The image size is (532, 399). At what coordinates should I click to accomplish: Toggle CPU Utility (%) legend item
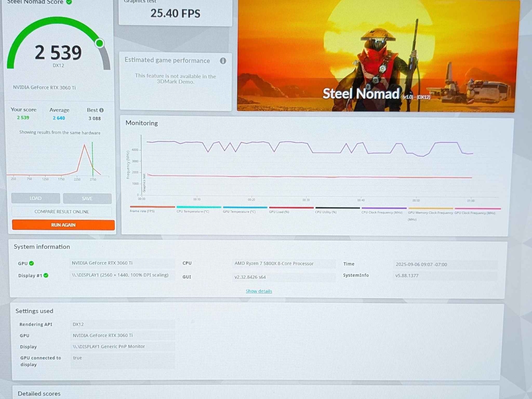[337, 210]
